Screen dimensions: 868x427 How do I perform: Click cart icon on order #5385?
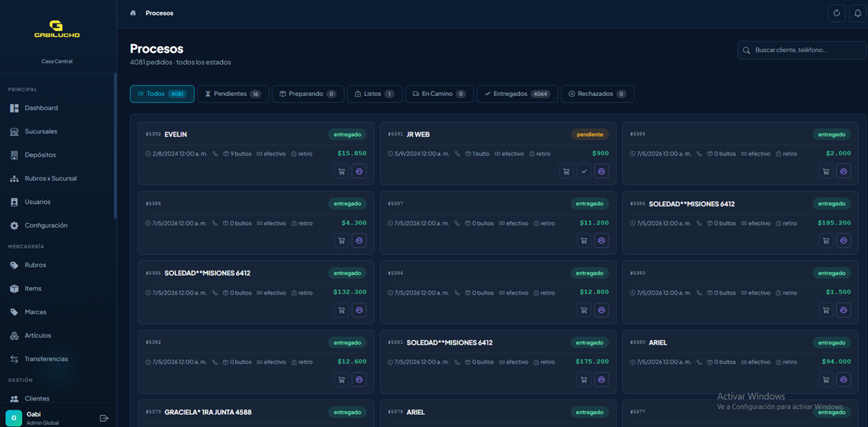(x=342, y=310)
